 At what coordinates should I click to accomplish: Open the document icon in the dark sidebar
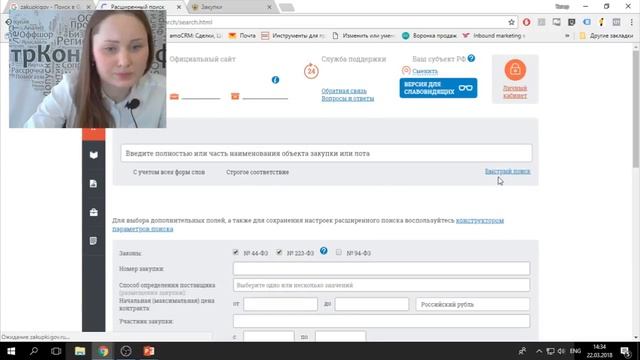[x=93, y=184]
